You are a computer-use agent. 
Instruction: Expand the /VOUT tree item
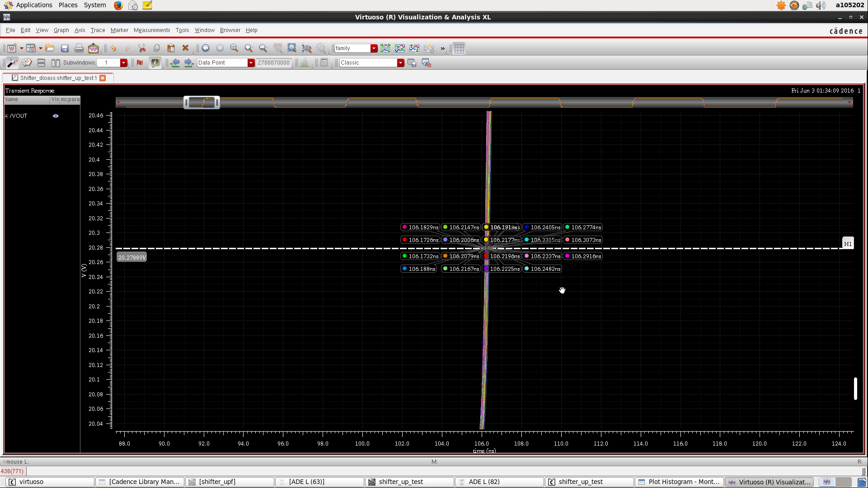click(6, 116)
